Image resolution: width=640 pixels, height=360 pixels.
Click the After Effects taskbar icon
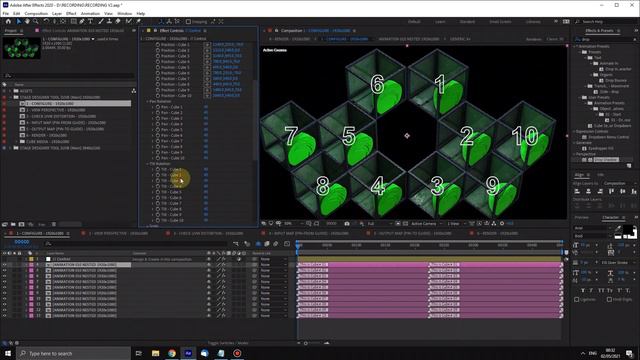tap(188, 353)
